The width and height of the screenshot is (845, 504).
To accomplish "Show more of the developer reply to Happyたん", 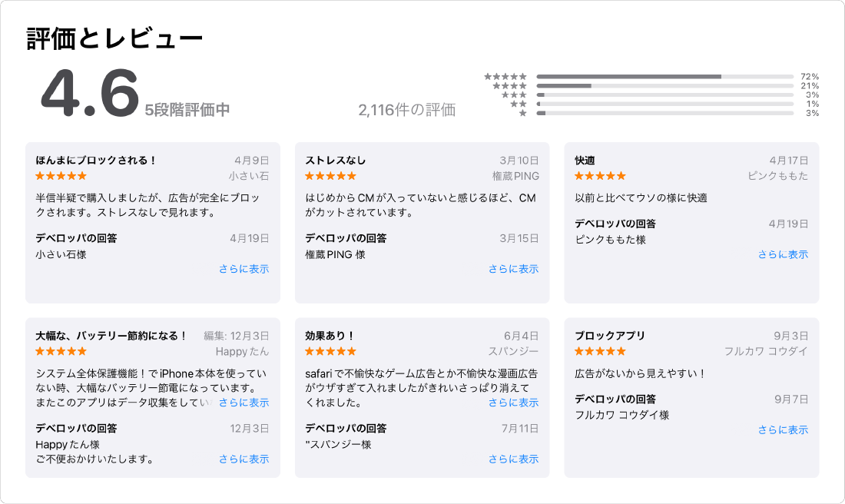I will 244,459.
